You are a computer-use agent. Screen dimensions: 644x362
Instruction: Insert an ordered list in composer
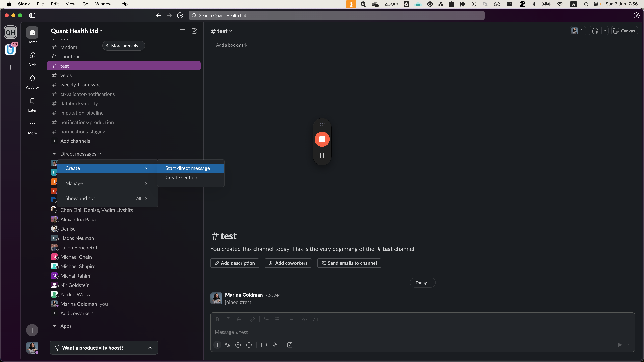point(266,320)
